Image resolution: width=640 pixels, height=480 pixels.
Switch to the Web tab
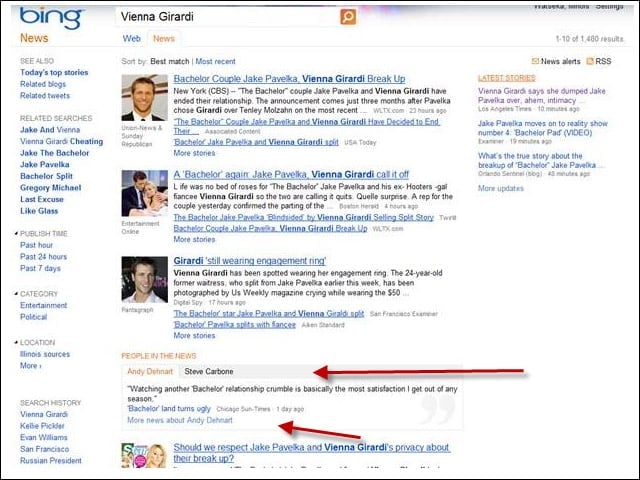point(131,39)
